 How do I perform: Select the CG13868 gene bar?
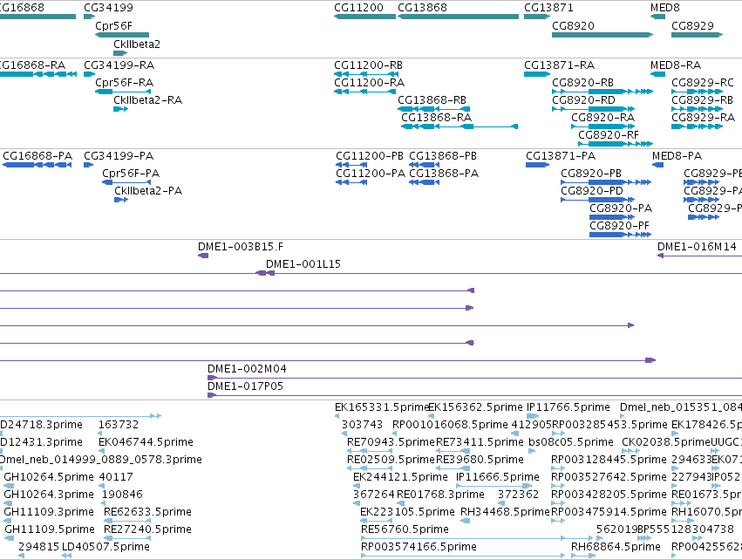click(x=458, y=17)
